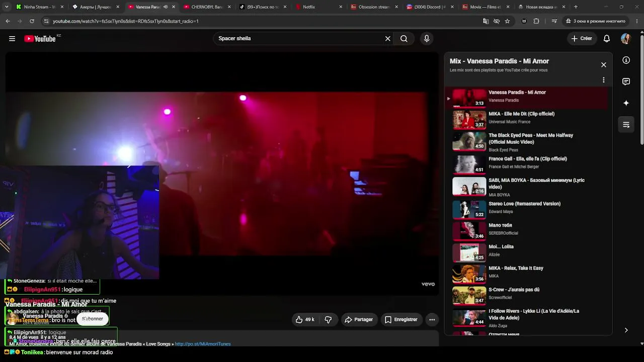Go back with browser back arrow
This screenshot has height=362, width=644.
tap(8, 21)
